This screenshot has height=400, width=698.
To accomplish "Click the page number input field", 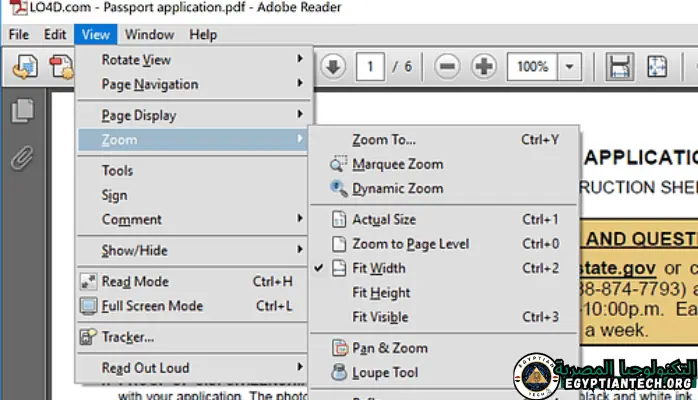I will coord(370,67).
